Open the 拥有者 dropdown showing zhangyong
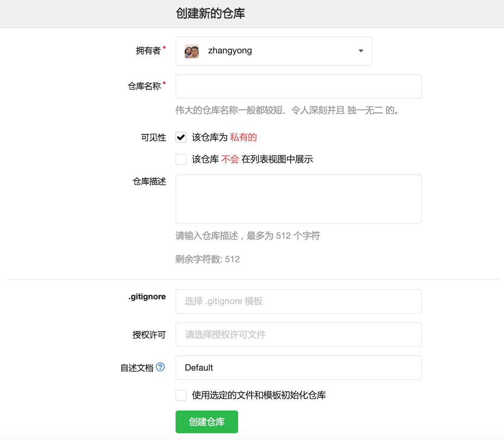 [x=273, y=51]
